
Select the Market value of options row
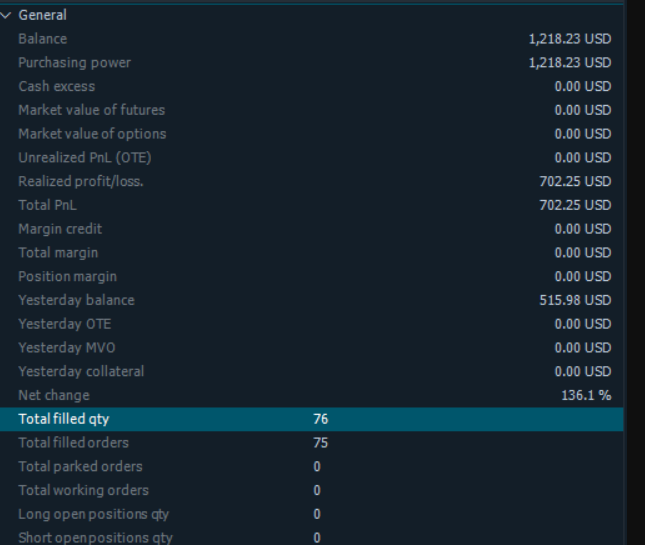click(x=312, y=134)
